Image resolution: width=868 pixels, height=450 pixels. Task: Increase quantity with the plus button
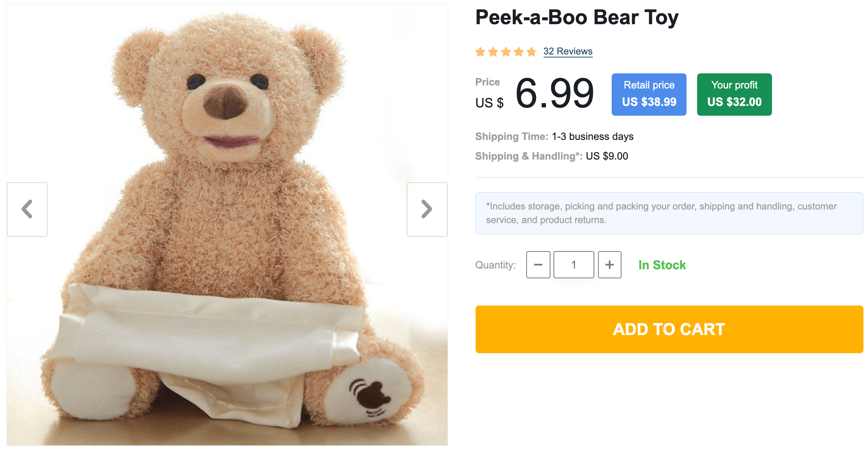(609, 265)
